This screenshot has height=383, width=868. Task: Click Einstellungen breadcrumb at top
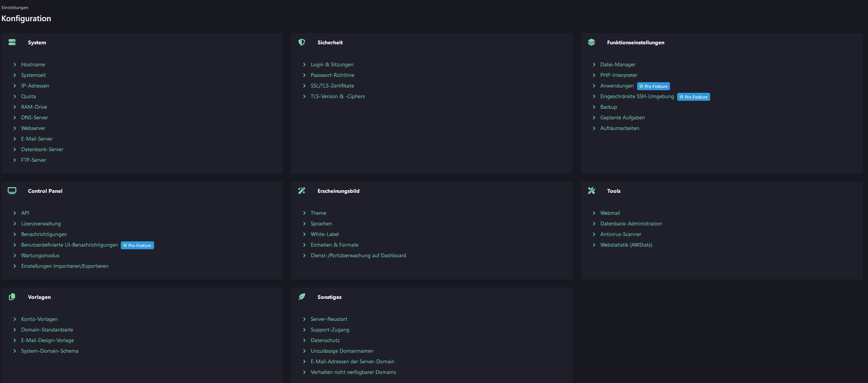tap(15, 8)
